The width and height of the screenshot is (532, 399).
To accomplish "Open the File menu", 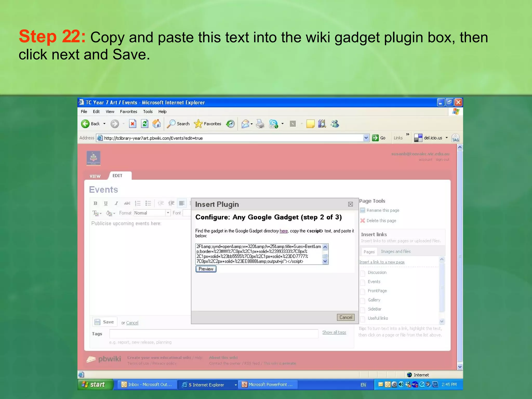I will coord(84,111).
